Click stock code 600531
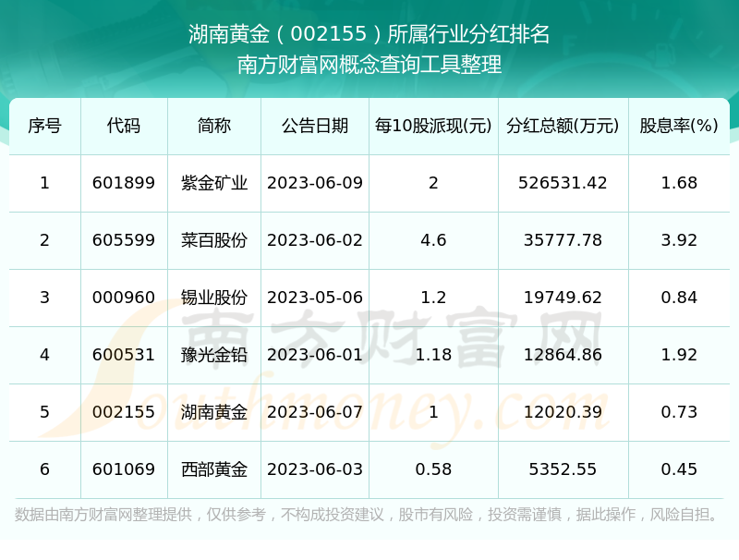Image resolution: width=739 pixels, height=560 pixels. click(124, 355)
